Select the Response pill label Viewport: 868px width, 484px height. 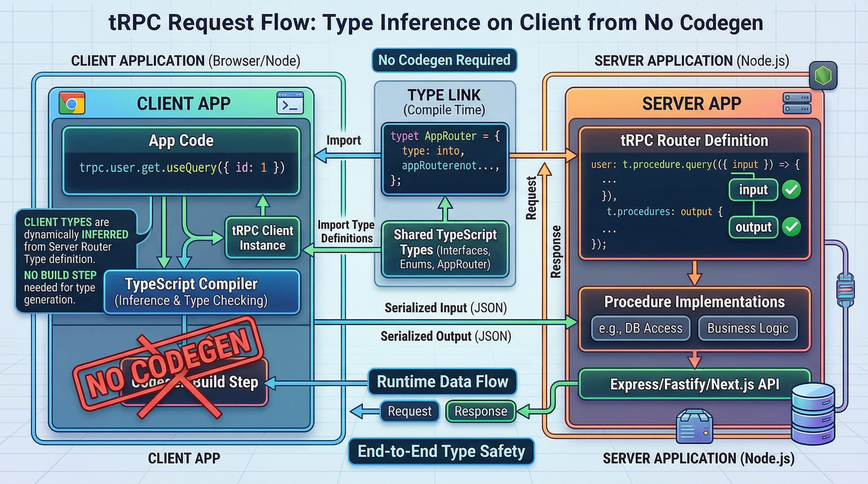point(480,411)
